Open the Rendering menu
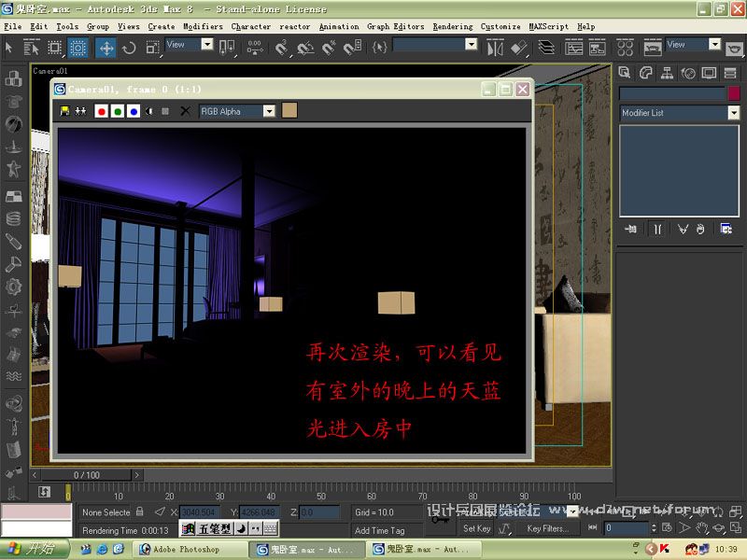Viewport: 747px width, 560px height. point(453,27)
